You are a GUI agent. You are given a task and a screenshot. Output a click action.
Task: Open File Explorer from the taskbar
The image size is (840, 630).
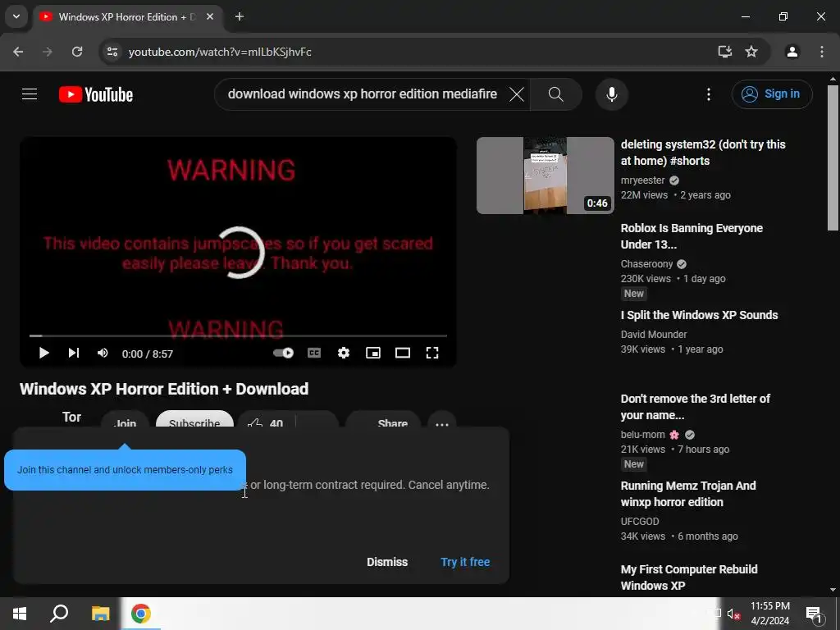(100, 614)
